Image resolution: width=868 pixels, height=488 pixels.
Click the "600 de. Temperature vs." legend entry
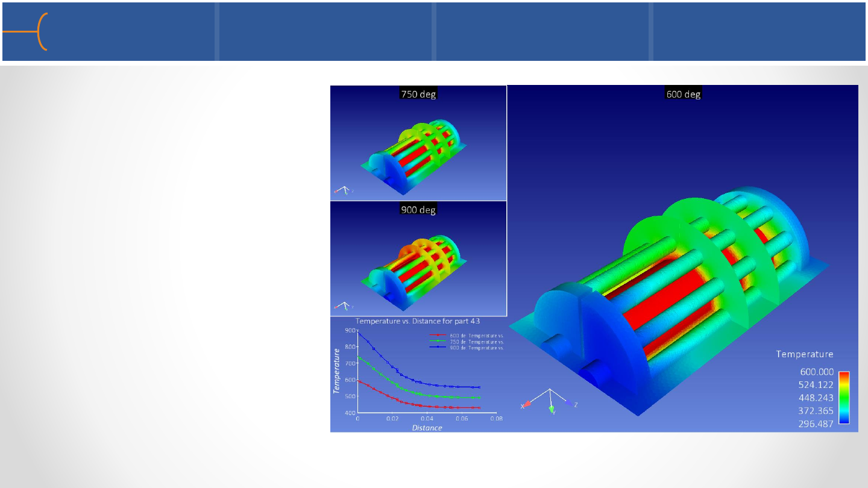coord(467,335)
